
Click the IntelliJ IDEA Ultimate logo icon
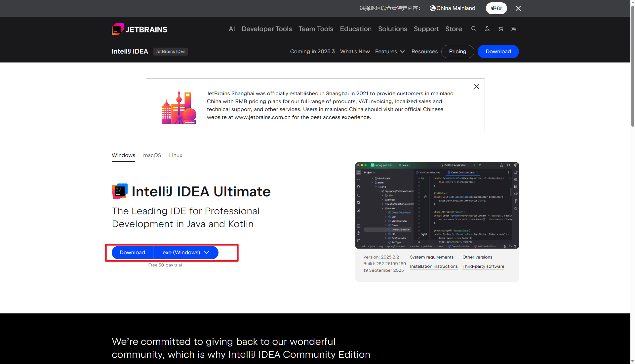click(119, 191)
